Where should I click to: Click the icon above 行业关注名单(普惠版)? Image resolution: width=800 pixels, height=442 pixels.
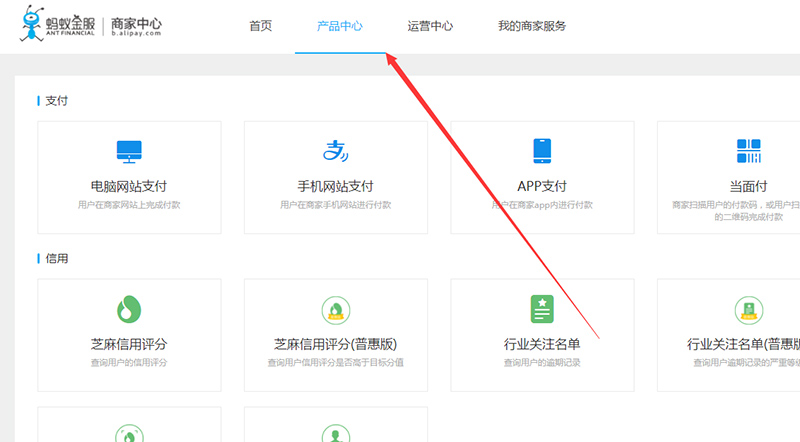(x=748, y=309)
